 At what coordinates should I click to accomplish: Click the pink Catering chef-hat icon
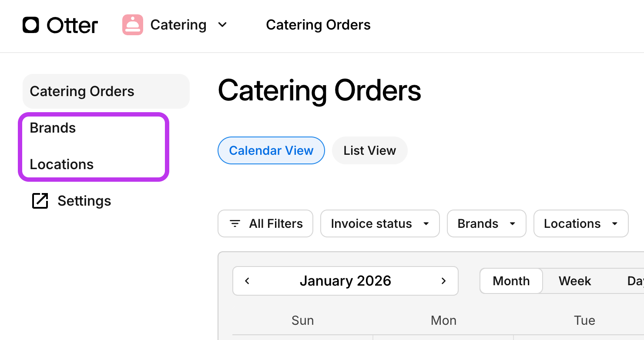click(x=132, y=25)
